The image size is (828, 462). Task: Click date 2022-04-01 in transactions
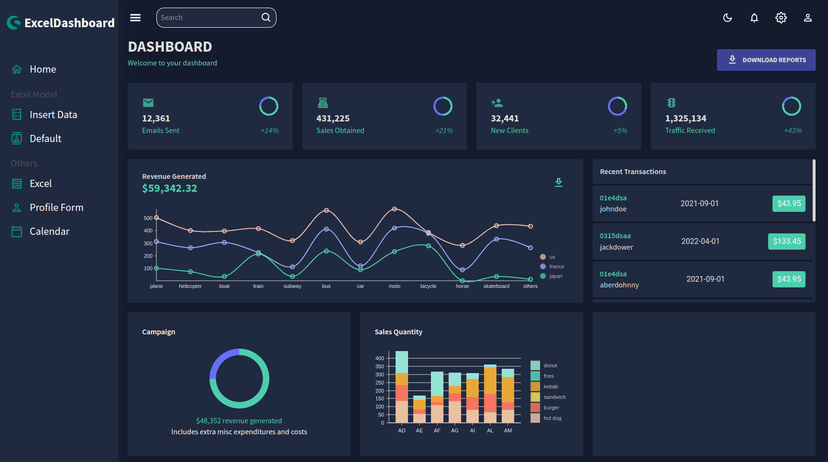click(x=700, y=241)
